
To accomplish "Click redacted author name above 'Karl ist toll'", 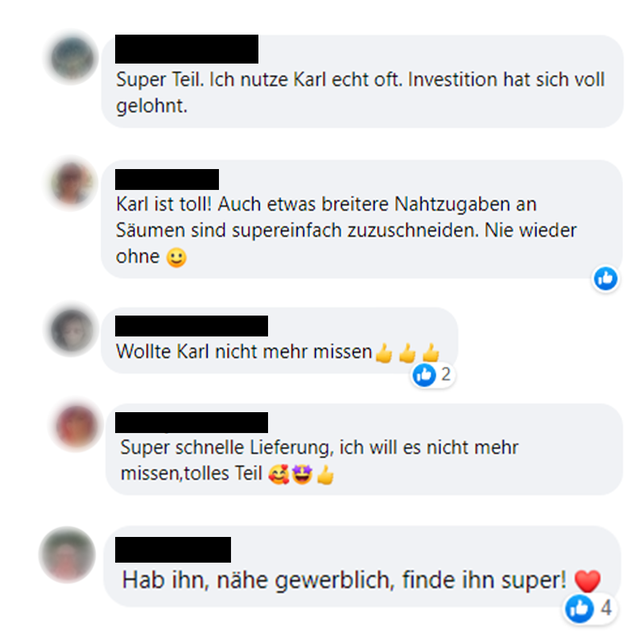I will [167, 179].
